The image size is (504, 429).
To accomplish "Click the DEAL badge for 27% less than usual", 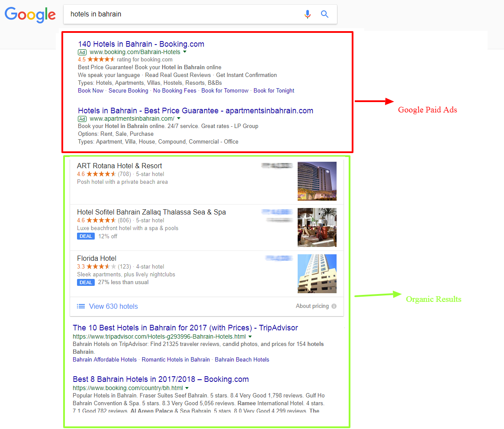I will (x=86, y=282).
